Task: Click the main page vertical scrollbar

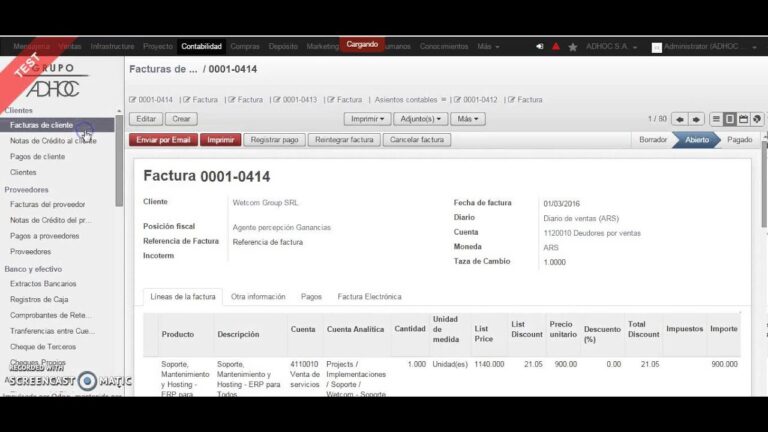Action: point(765,185)
